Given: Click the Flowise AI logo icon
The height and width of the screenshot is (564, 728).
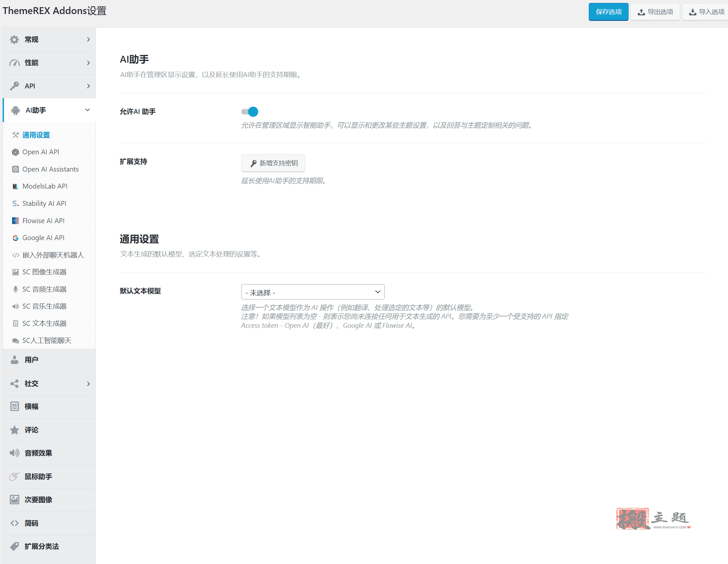Looking at the screenshot, I should [15, 221].
